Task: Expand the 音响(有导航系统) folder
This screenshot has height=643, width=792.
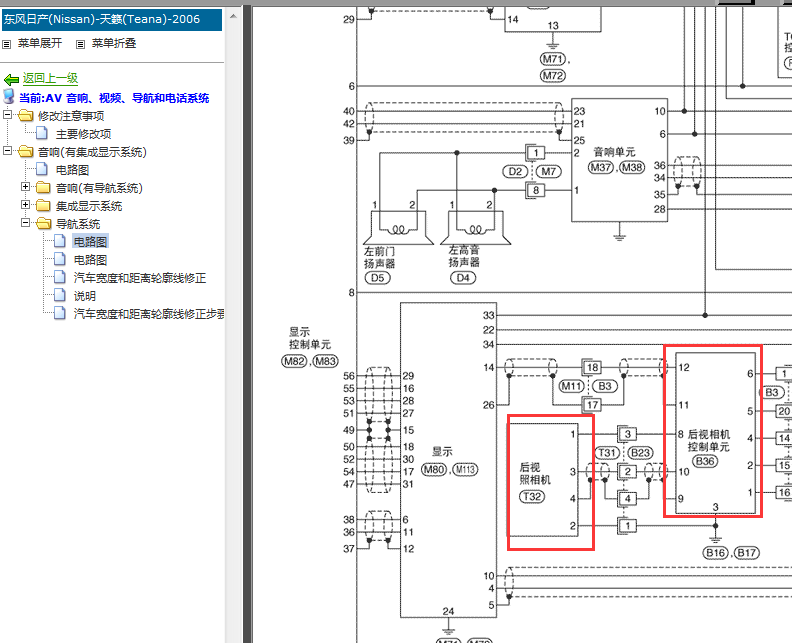Action: tap(25, 187)
